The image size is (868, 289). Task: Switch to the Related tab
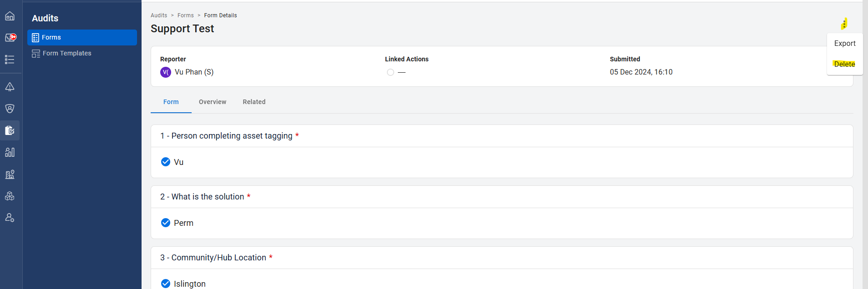click(254, 102)
